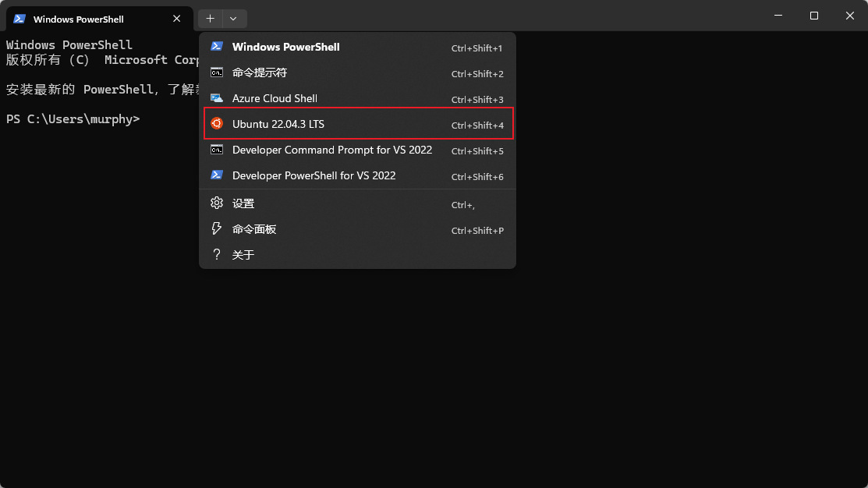This screenshot has width=868, height=488.
Task: Launch the Ubuntu 22.04.3 LTS profile
Action: pyautogui.click(x=278, y=124)
